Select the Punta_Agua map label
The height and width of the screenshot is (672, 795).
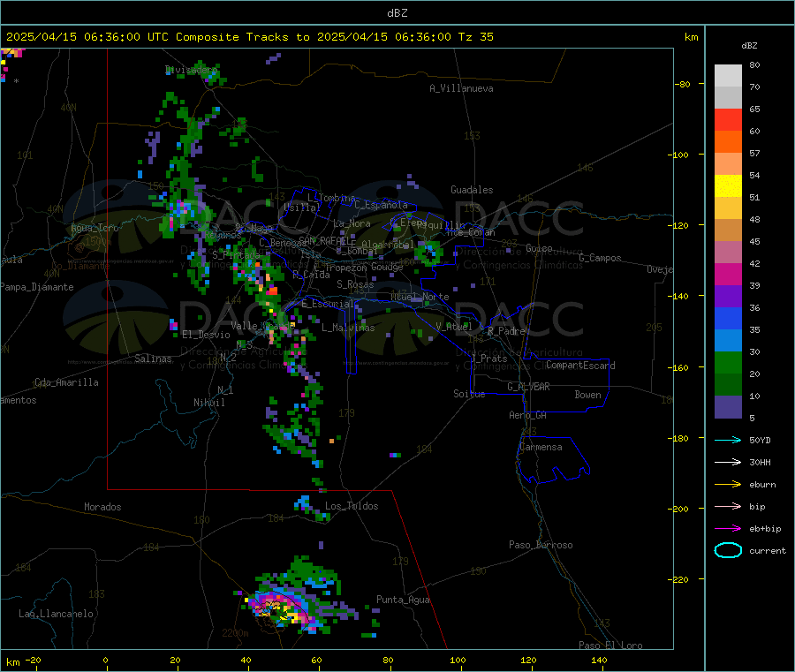pos(403,600)
